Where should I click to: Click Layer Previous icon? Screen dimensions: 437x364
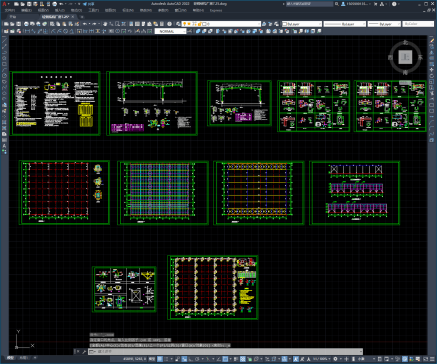pyautogui.click(x=270, y=24)
